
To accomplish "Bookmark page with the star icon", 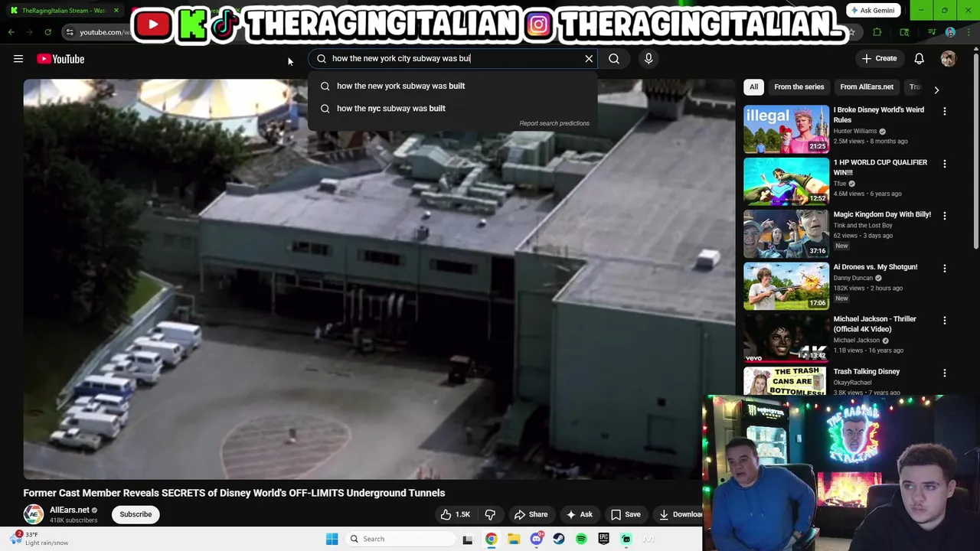I will pyautogui.click(x=851, y=32).
